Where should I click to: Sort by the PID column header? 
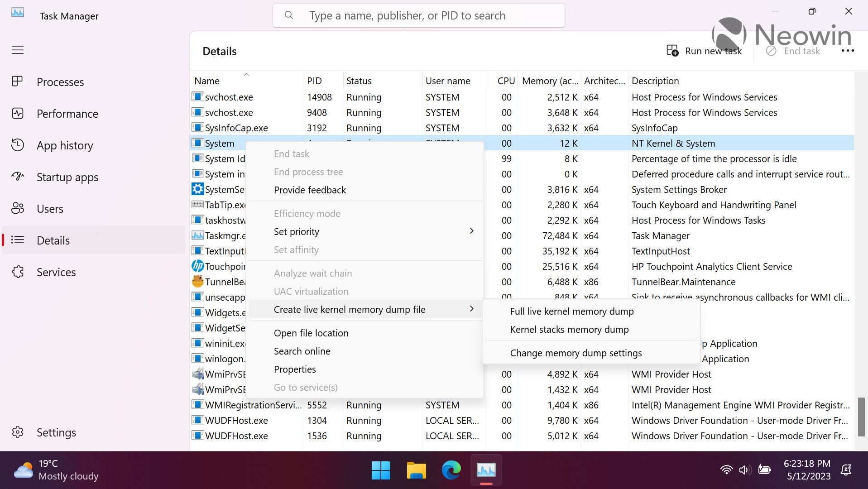pos(324,81)
